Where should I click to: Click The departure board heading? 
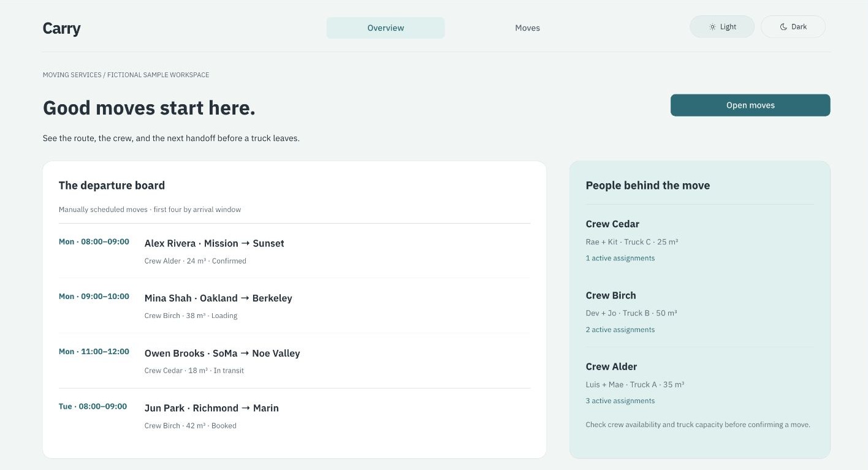112,186
